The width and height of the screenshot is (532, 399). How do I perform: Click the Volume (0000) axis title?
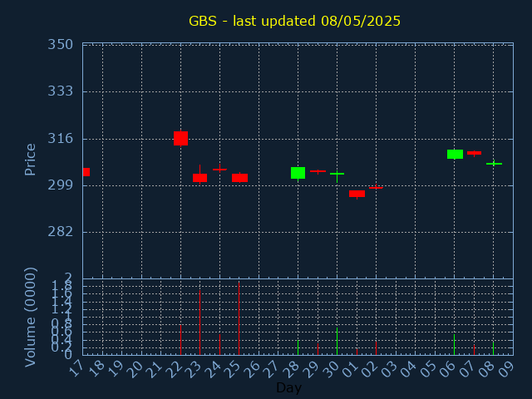click(30, 318)
